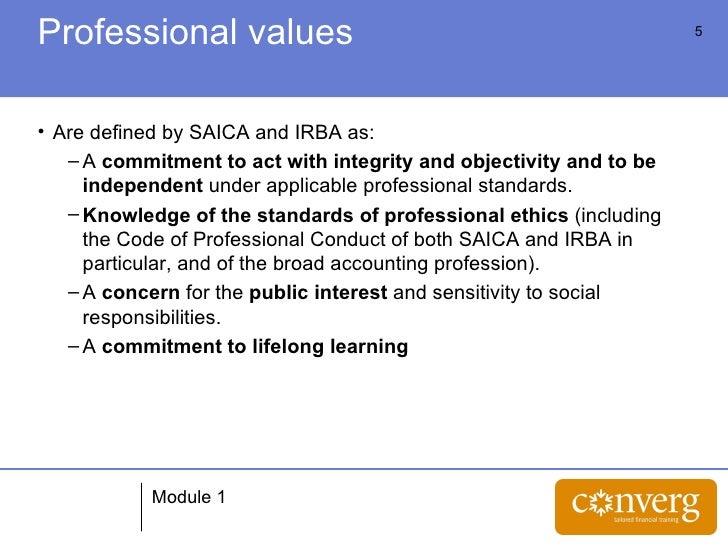Click 'A commitment to lifelong learning' line
This screenshot has width=728, height=546.
(245, 347)
